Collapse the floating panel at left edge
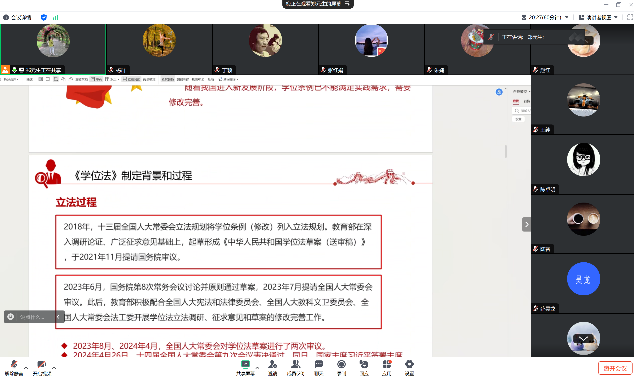Viewport: 634px width, 381px height. (58, 317)
